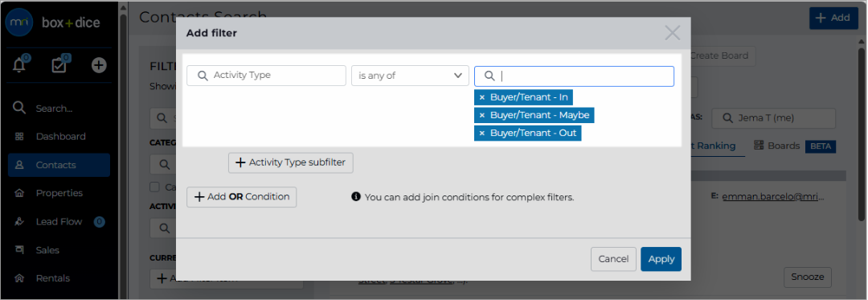868x300 pixels.
Task: Open Properties in the sidebar
Action: coord(59,193)
